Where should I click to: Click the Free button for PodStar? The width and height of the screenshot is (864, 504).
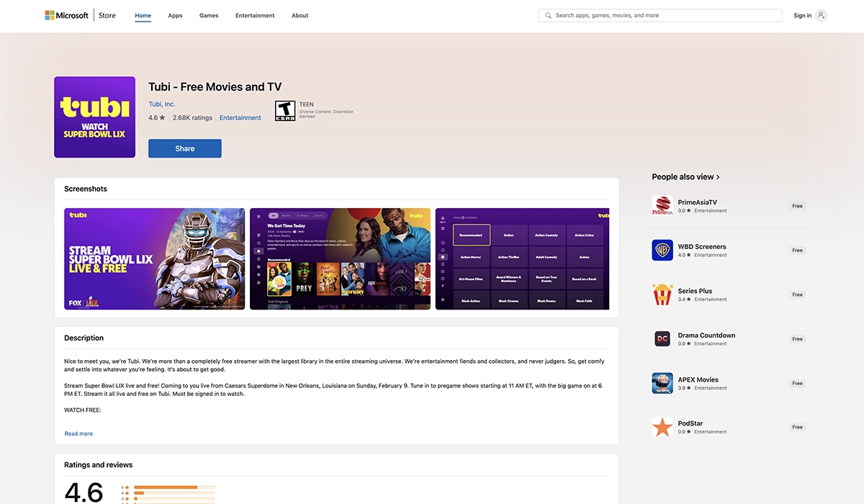coord(797,427)
